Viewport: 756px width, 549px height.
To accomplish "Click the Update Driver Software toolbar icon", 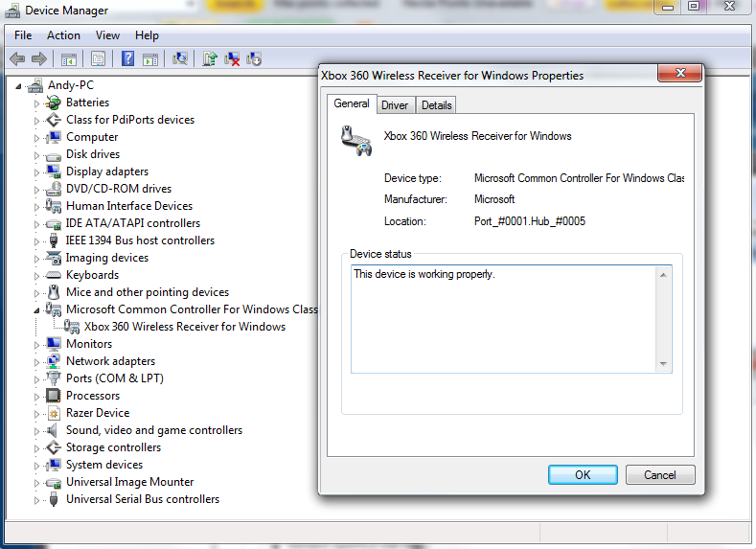I will point(209,58).
